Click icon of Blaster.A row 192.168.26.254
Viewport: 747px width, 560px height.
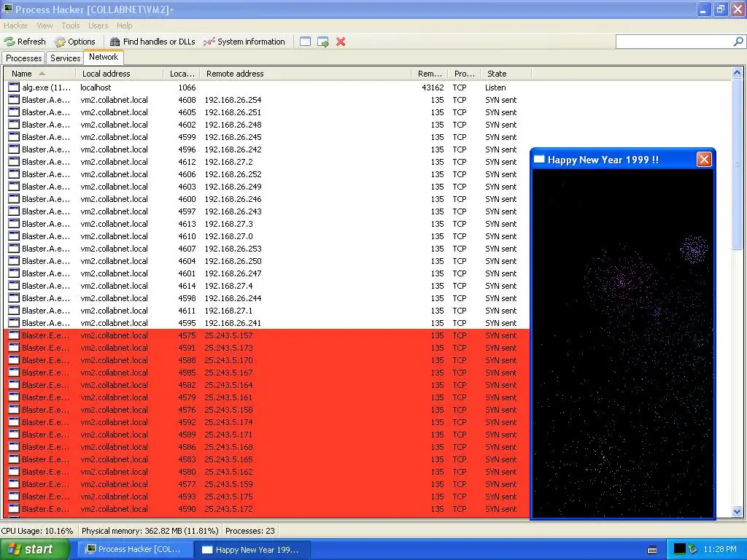14,100
